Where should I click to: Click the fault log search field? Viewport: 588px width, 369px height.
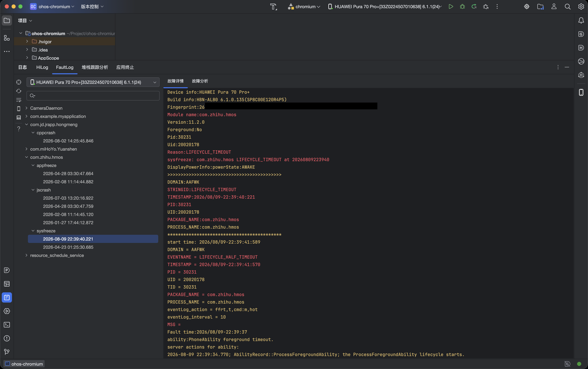93,96
